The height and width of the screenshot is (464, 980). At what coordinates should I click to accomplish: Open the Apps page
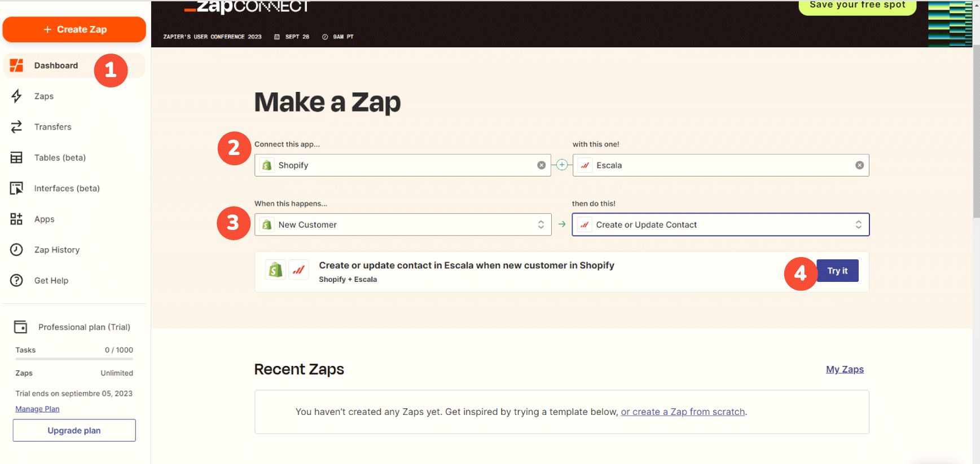[x=45, y=219]
